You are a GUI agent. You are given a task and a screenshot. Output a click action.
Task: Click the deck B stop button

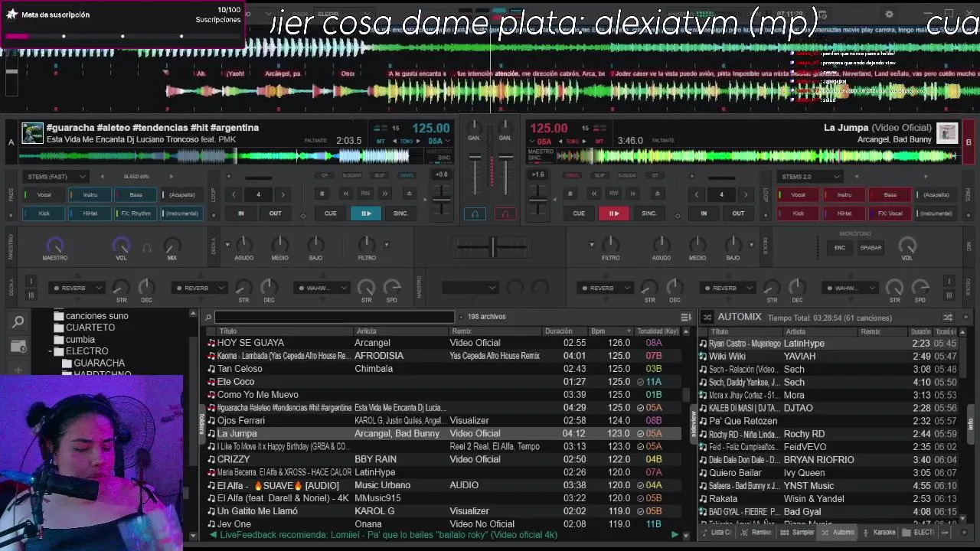[x=570, y=194]
